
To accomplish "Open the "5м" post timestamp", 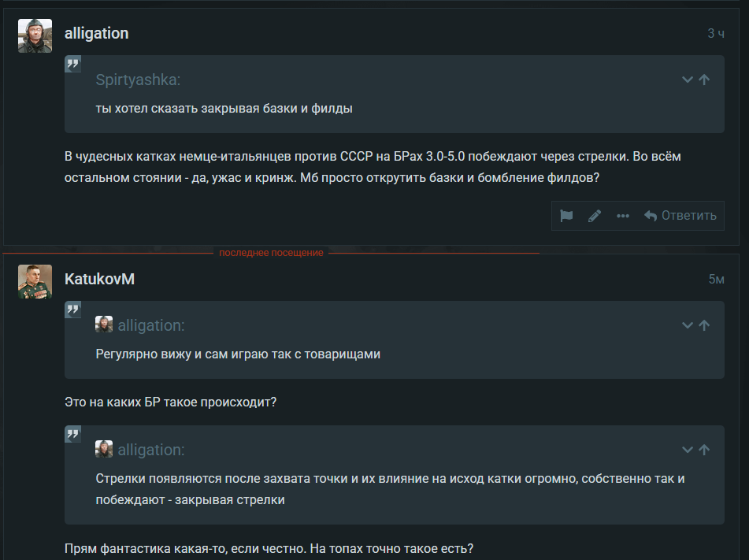I will (x=716, y=279).
